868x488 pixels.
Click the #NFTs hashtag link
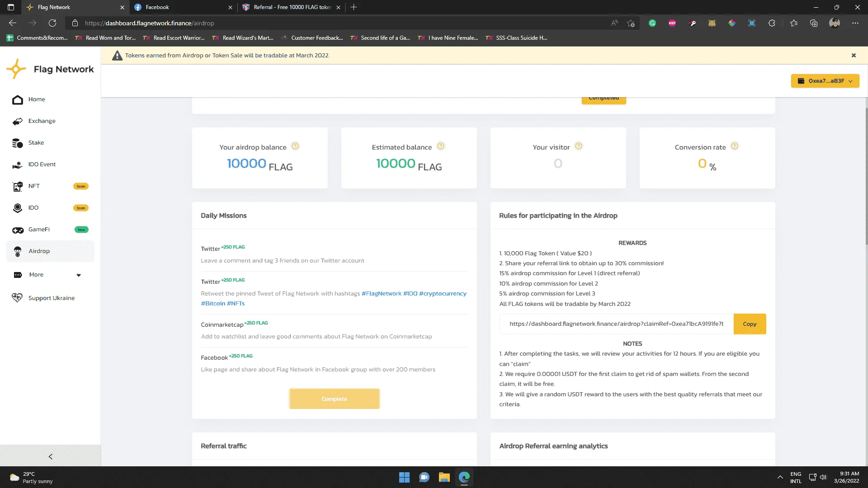tap(236, 304)
